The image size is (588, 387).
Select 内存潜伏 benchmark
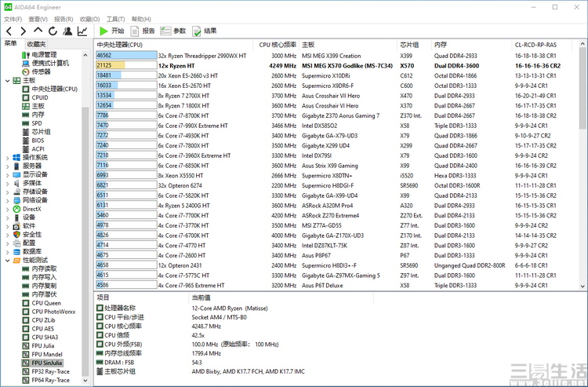tap(39, 294)
